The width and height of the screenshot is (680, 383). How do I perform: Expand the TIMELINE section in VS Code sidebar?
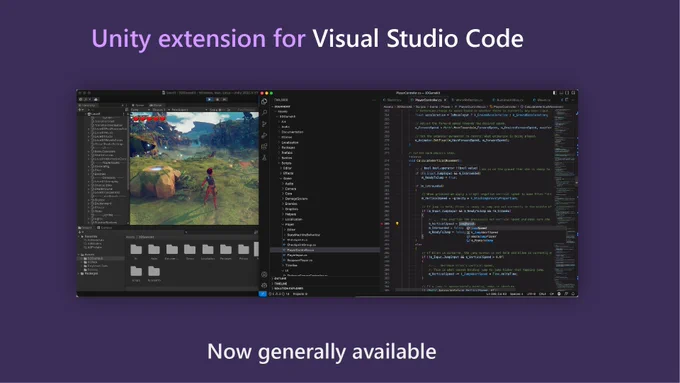[325, 284]
